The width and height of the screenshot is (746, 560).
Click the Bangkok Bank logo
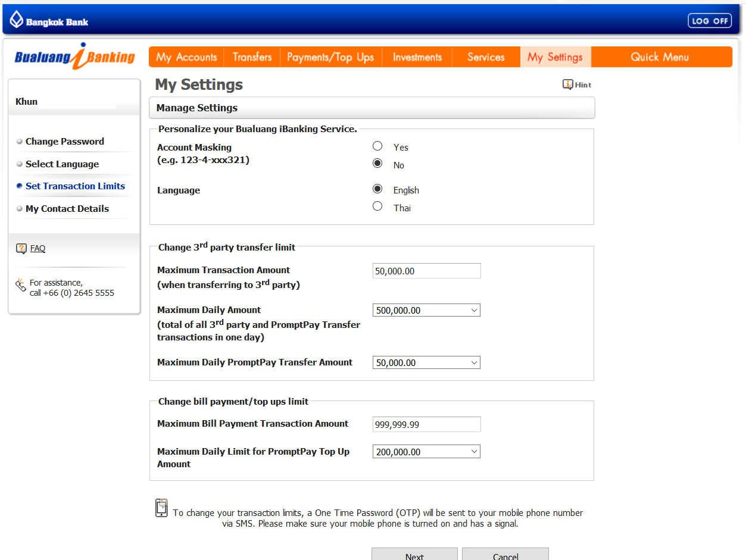point(49,21)
